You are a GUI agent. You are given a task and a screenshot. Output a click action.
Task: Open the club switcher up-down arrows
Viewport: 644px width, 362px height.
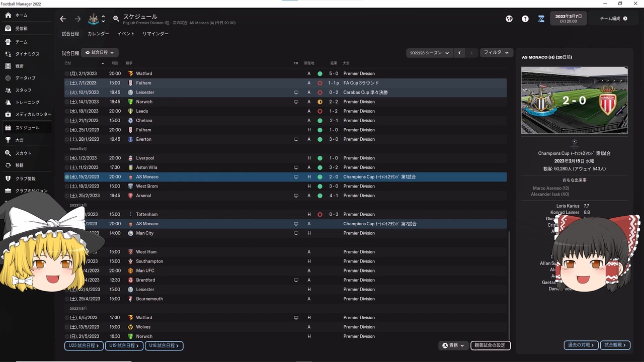(103, 19)
